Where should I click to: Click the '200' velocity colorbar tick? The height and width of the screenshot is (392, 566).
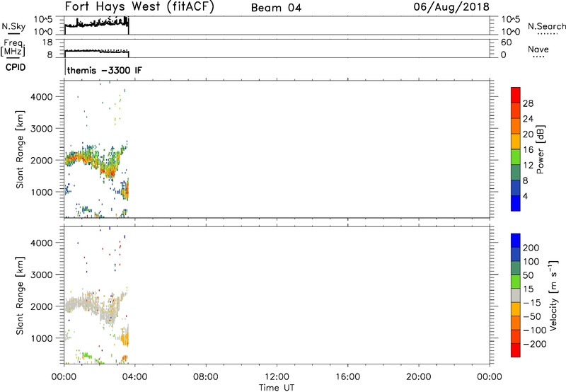click(531, 248)
